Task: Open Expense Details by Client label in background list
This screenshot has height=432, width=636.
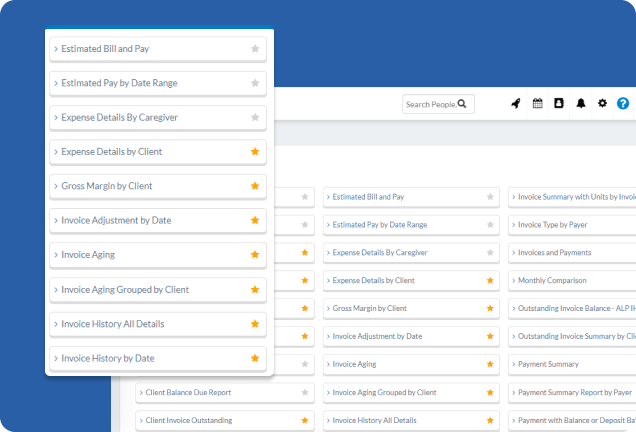Action: [374, 280]
